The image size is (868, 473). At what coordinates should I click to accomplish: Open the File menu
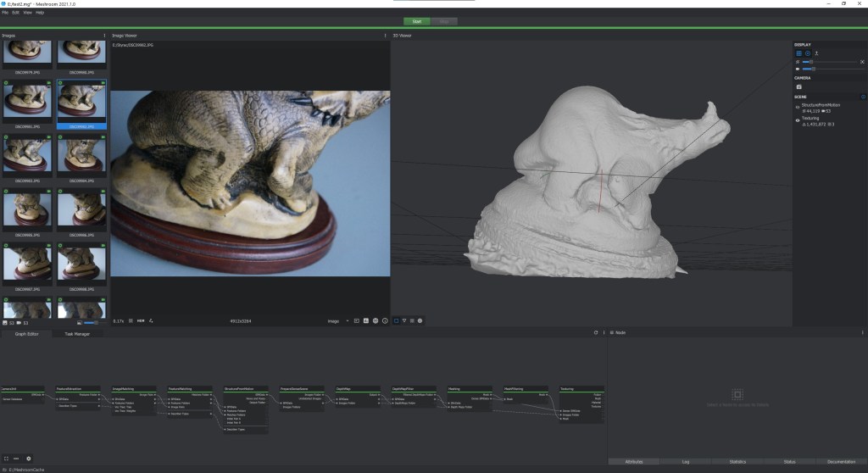point(5,13)
